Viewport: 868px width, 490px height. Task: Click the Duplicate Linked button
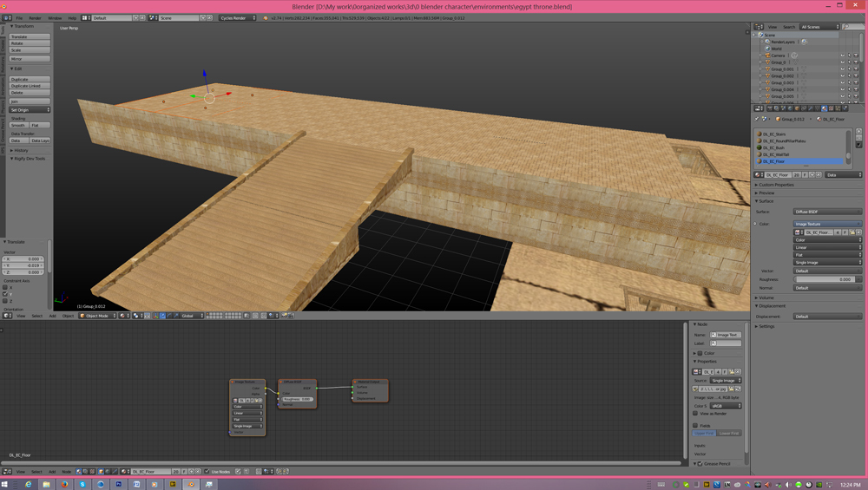coord(30,86)
